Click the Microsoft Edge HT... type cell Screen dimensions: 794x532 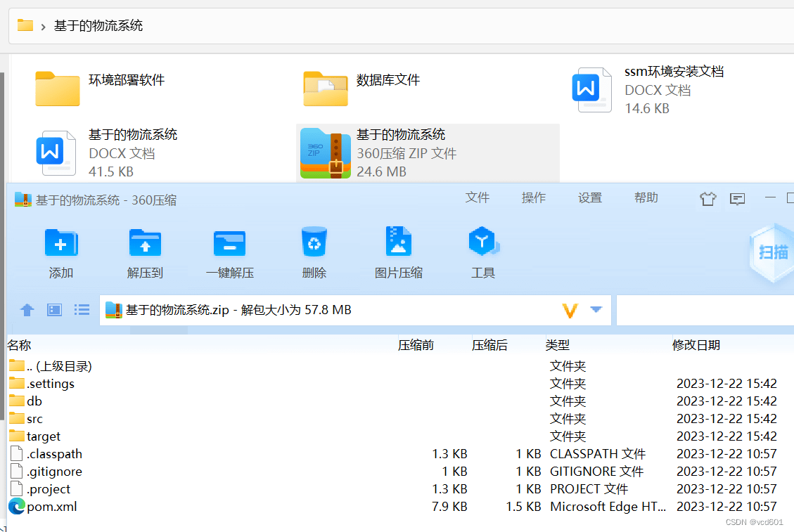click(608, 507)
